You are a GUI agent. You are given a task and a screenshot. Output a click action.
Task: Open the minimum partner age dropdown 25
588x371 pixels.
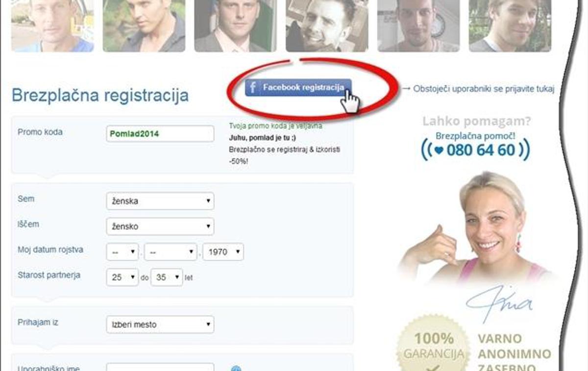[123, 277]
